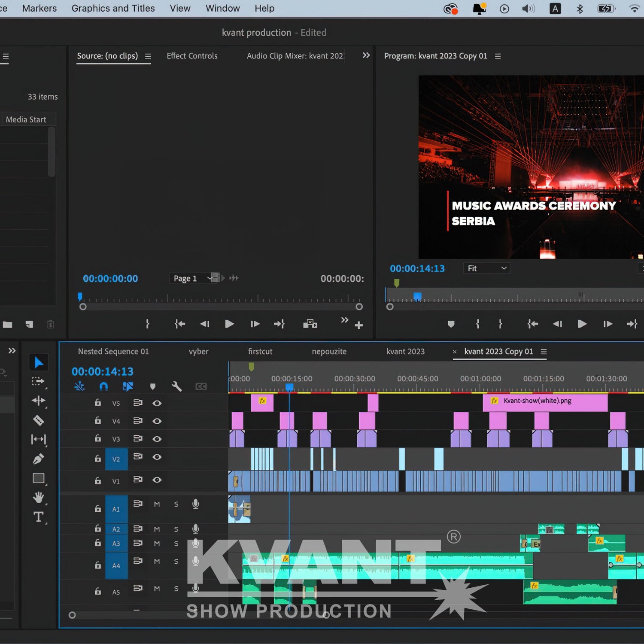Screen dimensions: 644x644
Task: Select the Ripple Edit tool
Action: [x=38, y=401]
